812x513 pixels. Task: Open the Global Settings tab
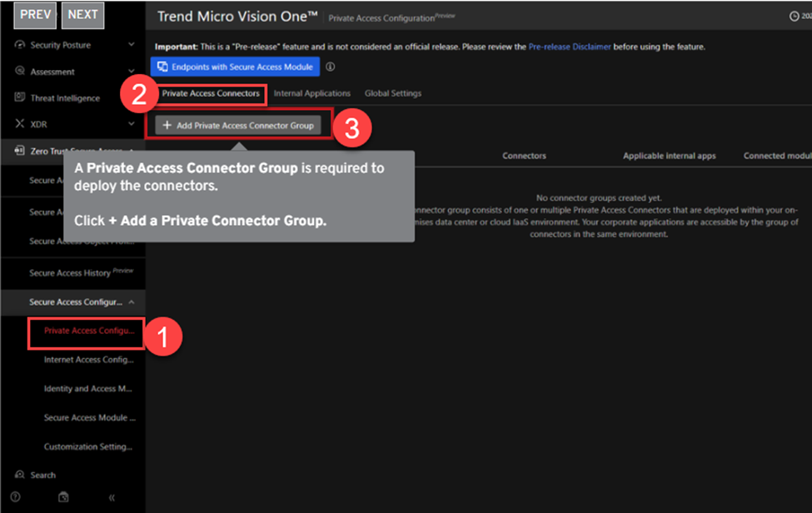pyautogui.click(x=393, y=94)
